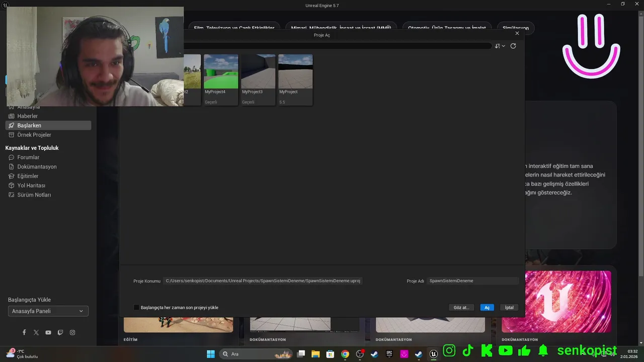Click the '5.5' version label under MyProject
Image resolution: width=644 pixels, height=362 pixels.
tap(282, 102)
